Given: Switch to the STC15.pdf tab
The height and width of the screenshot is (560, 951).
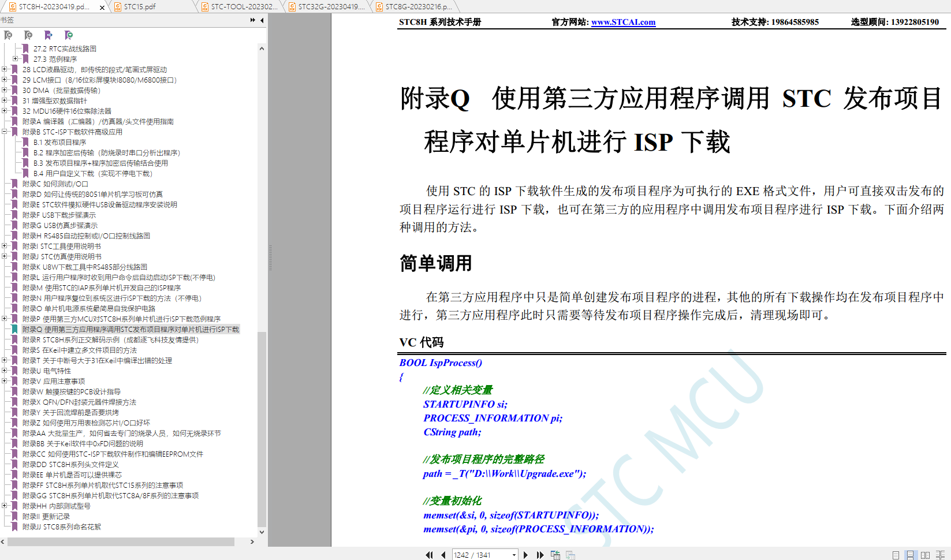Looking at the screenshot, I should point(140,7).
